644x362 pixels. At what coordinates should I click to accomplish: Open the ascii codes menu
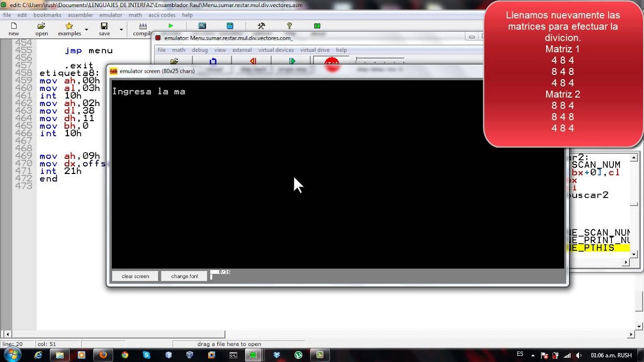click(162, 15)
